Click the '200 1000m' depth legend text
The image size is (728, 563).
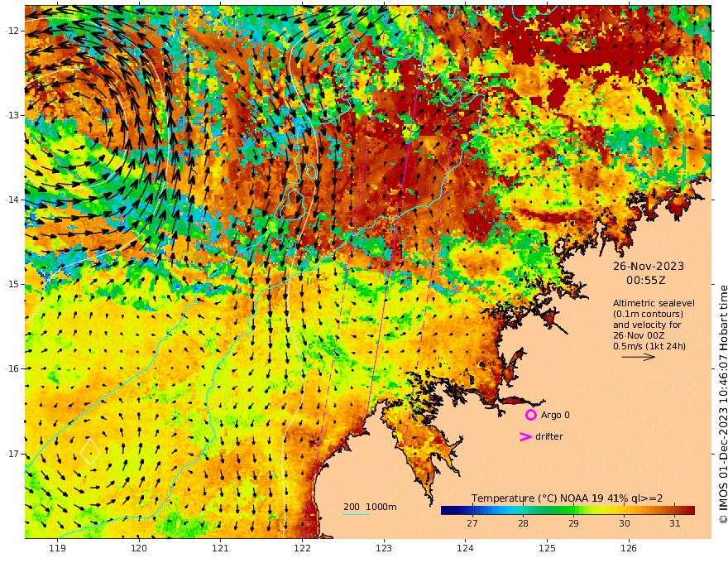pyautogui.click(x=370, y=507)
